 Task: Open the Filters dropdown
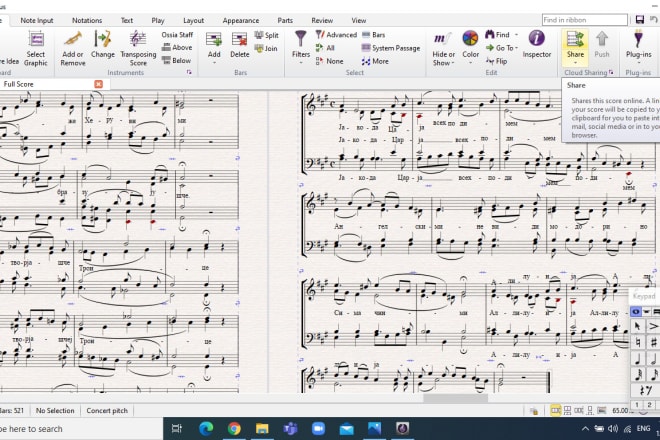301,63
